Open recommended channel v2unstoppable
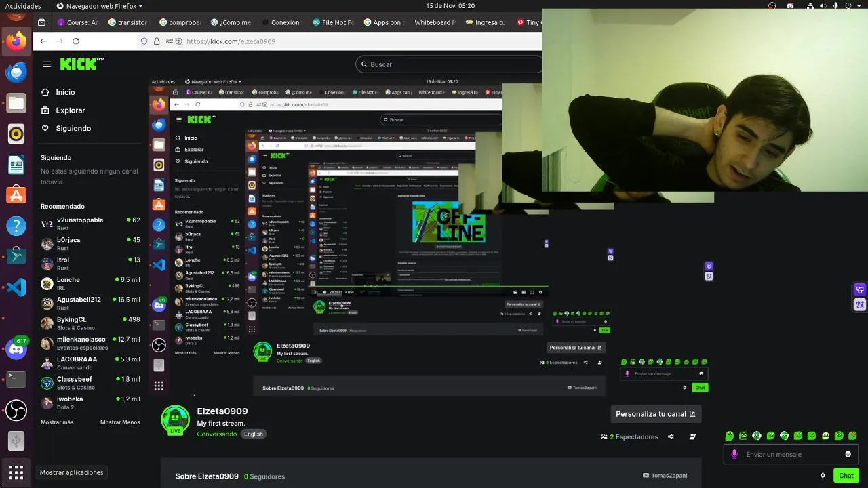This screenshot has height=488, width=868. pyautogui.click(x=90, y=224)
